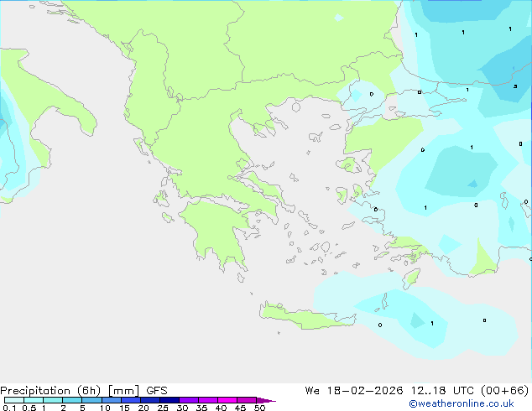
Task: Click the 20–25 mm legend color swatch
Action: click(x=150, y=400)
